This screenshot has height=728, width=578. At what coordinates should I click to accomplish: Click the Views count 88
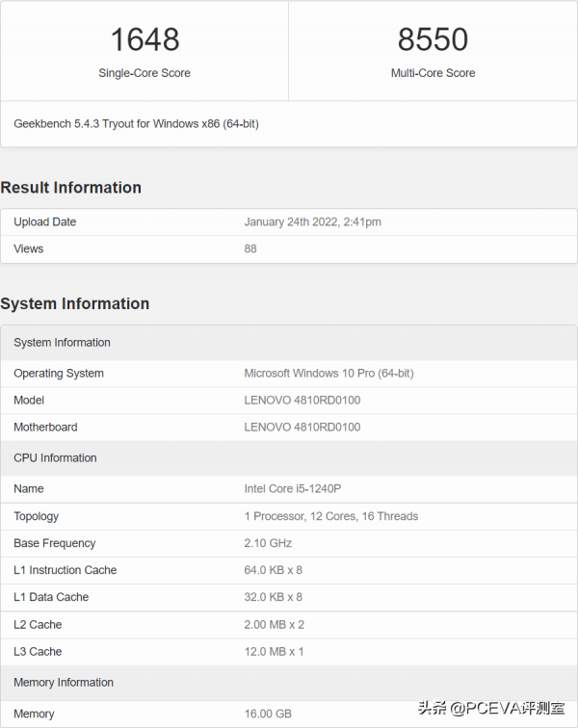click(x=250, y=248)
